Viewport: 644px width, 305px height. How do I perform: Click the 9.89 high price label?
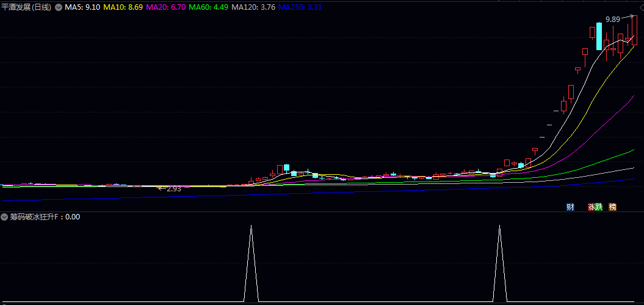[x=613, y=20]
